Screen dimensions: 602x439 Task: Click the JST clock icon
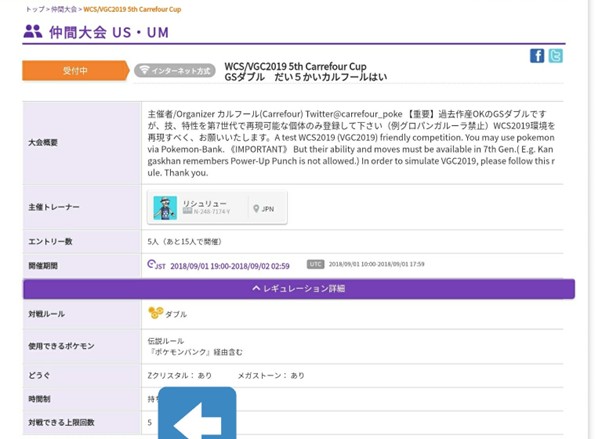point(151,264)
